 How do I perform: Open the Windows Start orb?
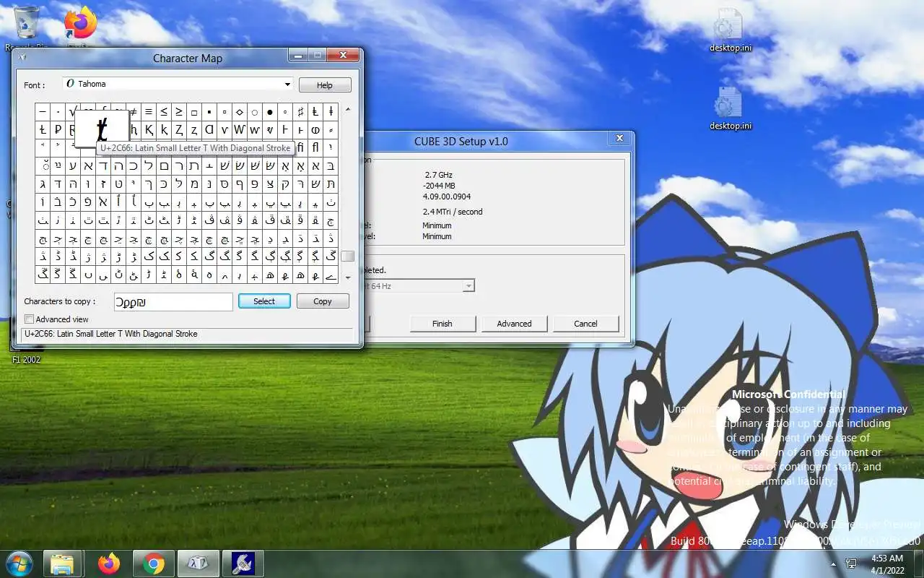pos(19,563)
